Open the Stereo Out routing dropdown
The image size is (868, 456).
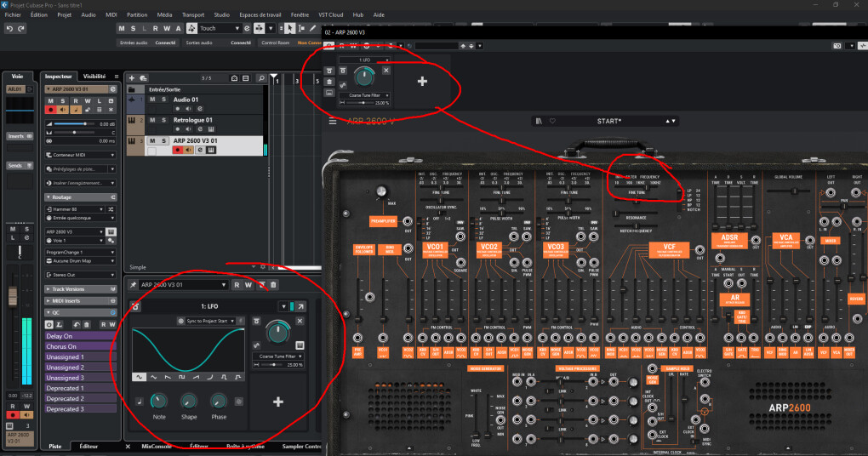pos(80,275)
